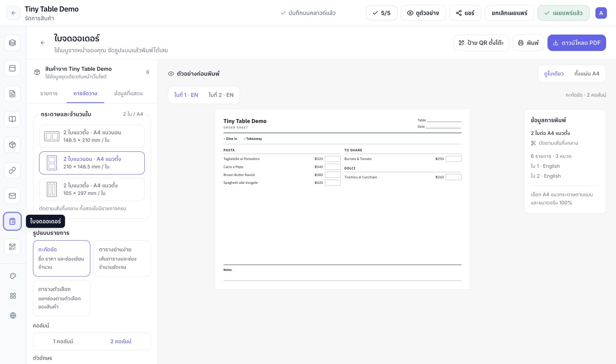Image resolution: width=616 pixels, height=364 pixels.
Task: Click the พิมพ์ print button
Action: pos(528,43)
